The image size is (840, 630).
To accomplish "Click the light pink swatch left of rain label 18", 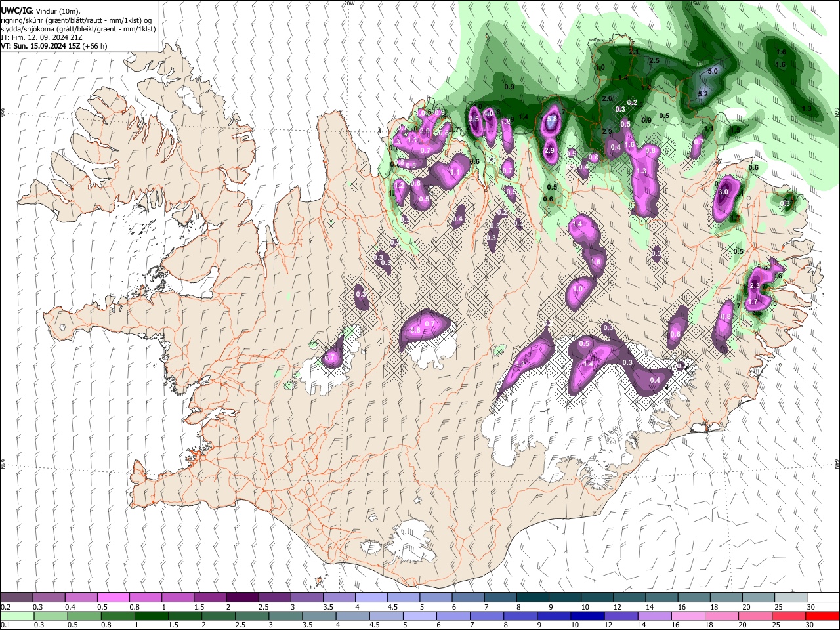I will (x=688, y=616).
